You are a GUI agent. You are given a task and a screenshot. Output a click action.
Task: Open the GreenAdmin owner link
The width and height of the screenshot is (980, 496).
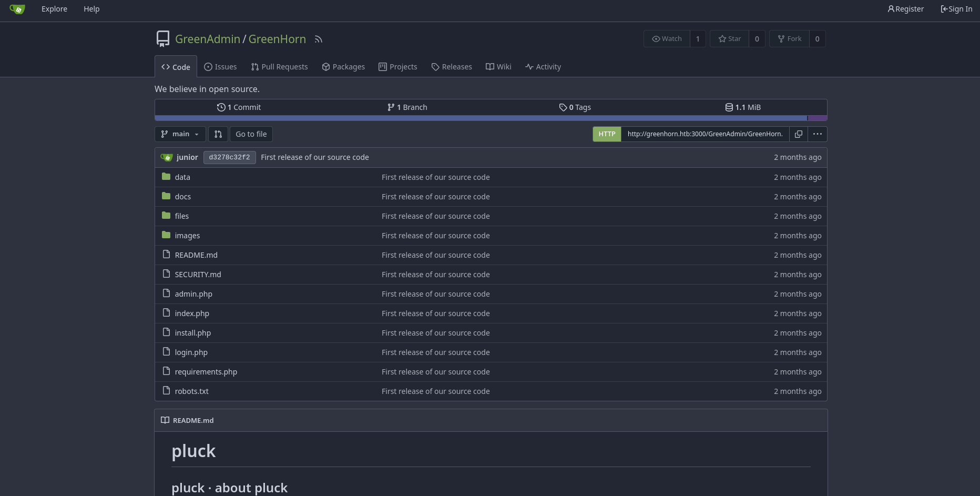click(208, 39)
